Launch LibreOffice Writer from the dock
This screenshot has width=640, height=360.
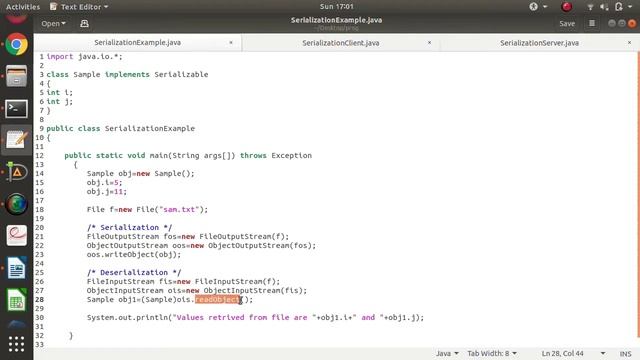[16, 268]
